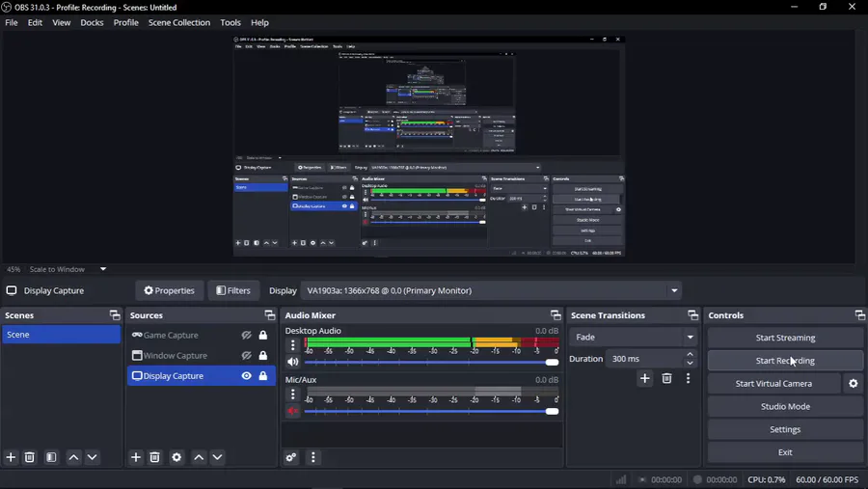The height and width of the screenshot is (489, 868).
Task: Undock the Audio Mixer panel
Action: click(556, 315)
